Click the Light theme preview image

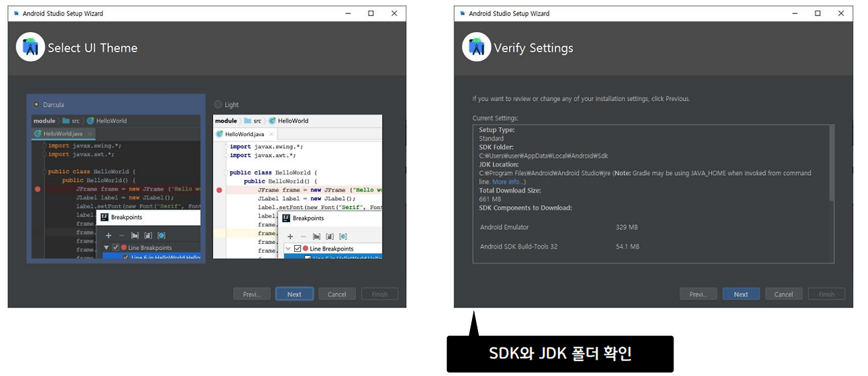[298, 187]
